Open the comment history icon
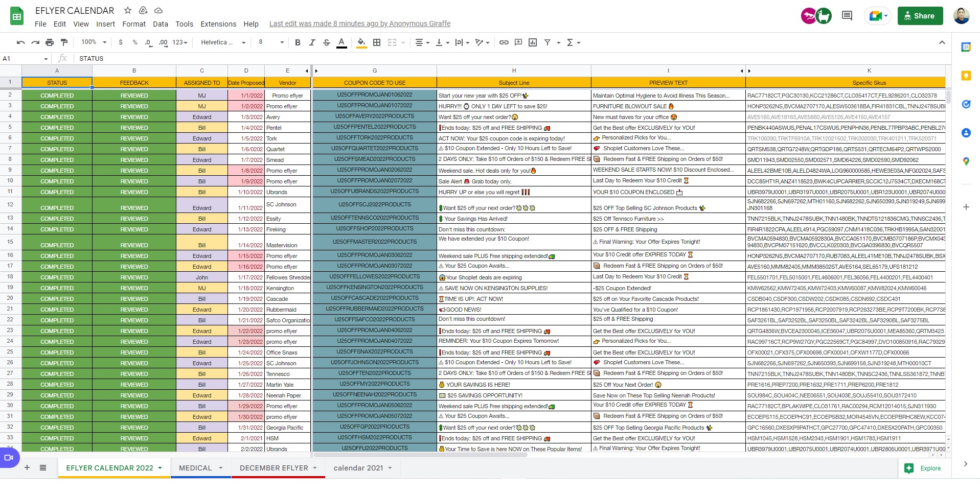 pyautogui.click(x=847, y=16)
